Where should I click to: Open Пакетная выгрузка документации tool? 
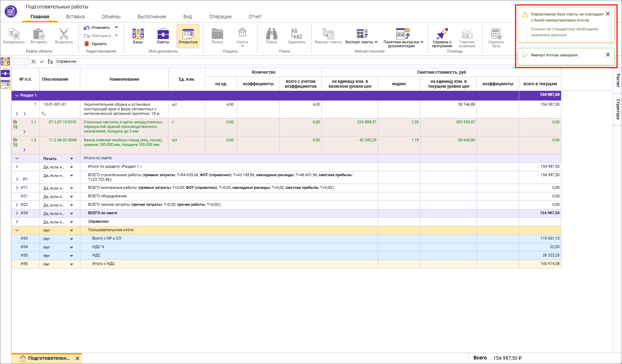coord(403,33)
